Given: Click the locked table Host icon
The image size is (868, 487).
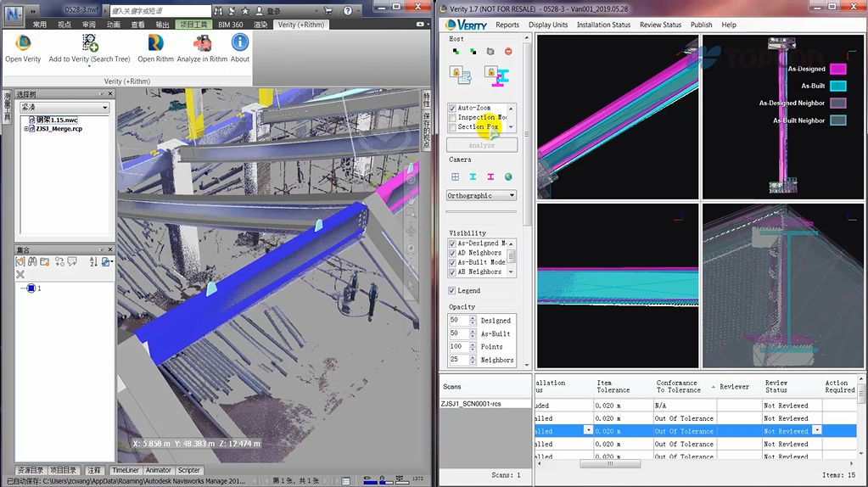Looking at the screenshot, I should tap(461, 76).
